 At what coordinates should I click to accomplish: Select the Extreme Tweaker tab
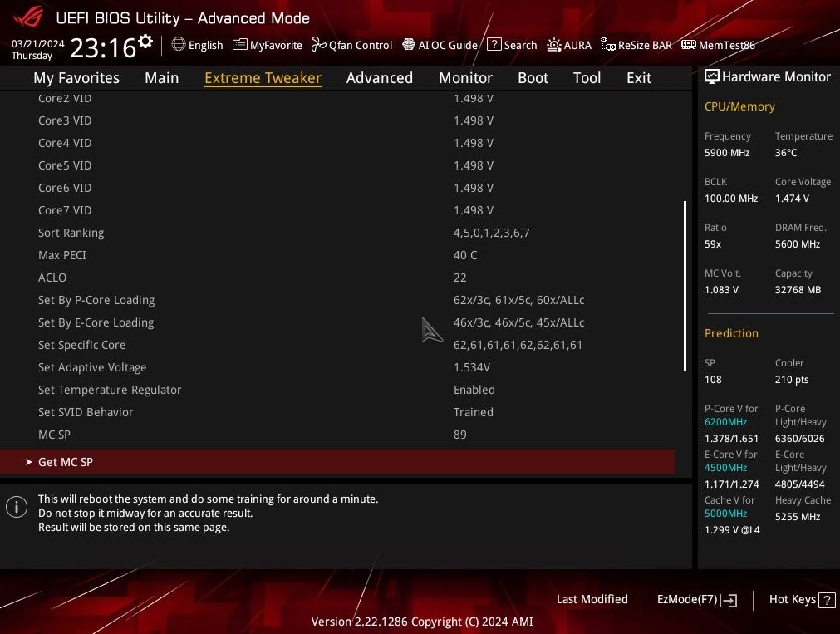[x=263, y=78]
